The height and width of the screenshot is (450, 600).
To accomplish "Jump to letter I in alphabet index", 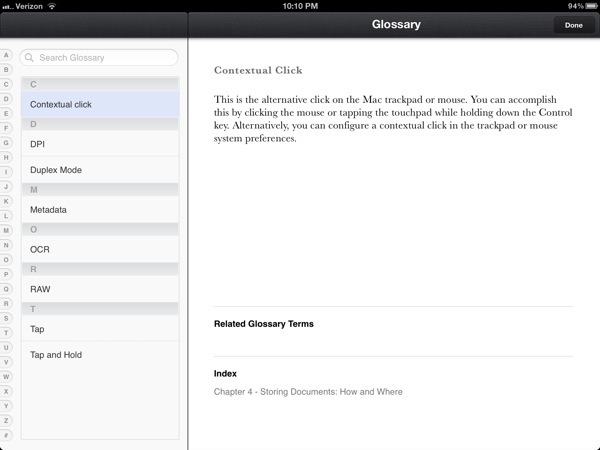I will pos(6,172).
